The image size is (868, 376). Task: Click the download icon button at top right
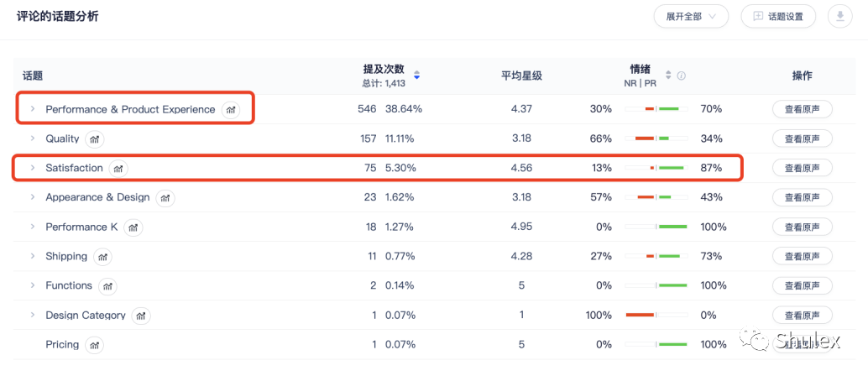(x=839, y=17)
